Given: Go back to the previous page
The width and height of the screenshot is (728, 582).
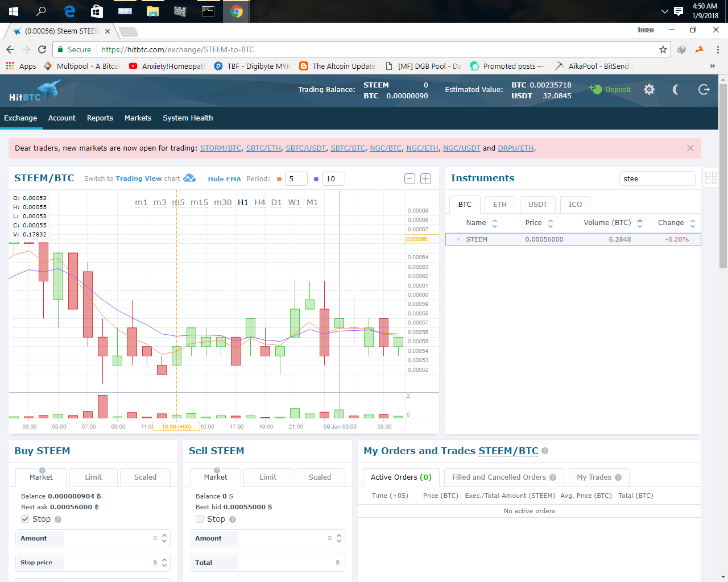Looking at the screenshot, I should 10,49.
